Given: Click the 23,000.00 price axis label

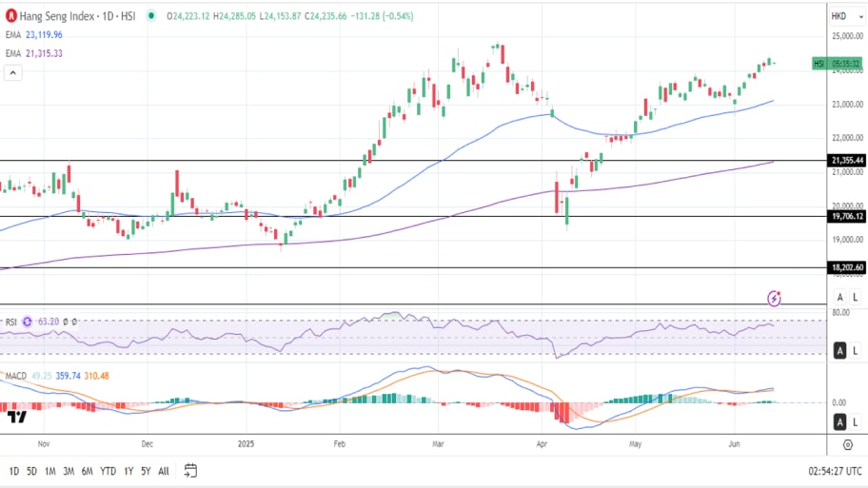Looking at the screenshot, I should pyautogui.click(x=847, y=104).
